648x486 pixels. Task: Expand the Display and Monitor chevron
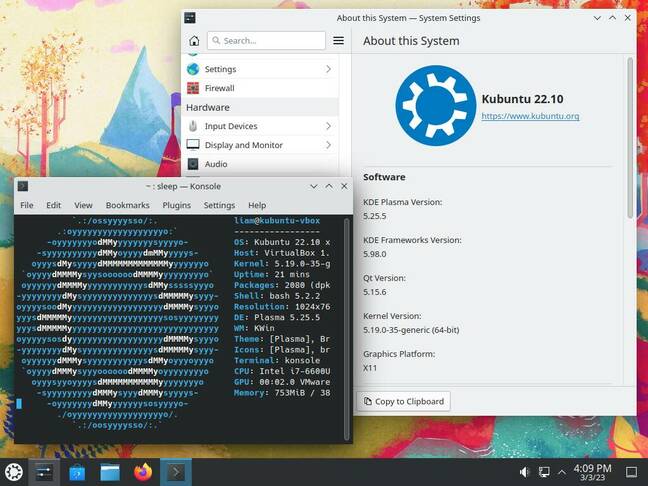[x=329, y=145]
